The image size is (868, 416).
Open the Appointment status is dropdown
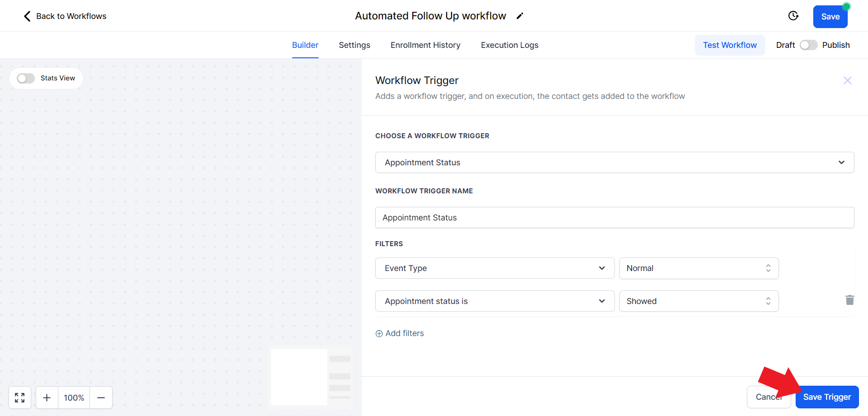(x=495, y=301)
